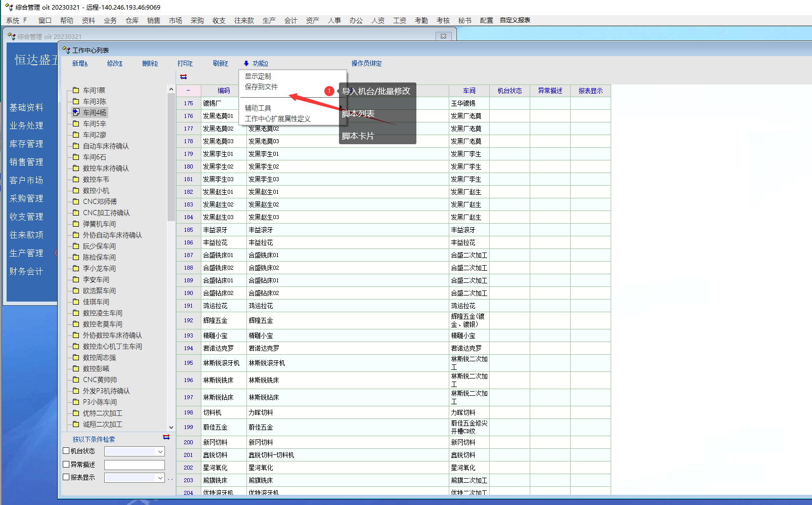This screenshot has height=505, width=812.
Task: Choose 保存到文件 from the 功能 menu
Action: tap(261, 87)
